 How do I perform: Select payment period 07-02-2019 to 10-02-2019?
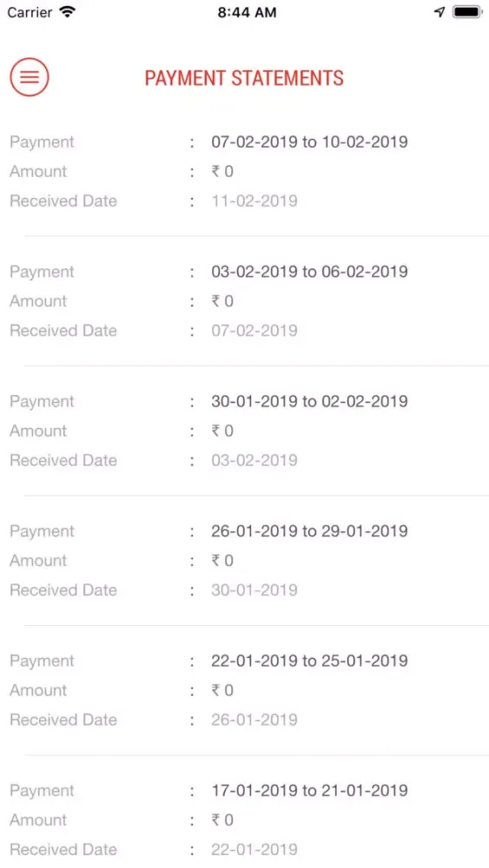(309, 141)
